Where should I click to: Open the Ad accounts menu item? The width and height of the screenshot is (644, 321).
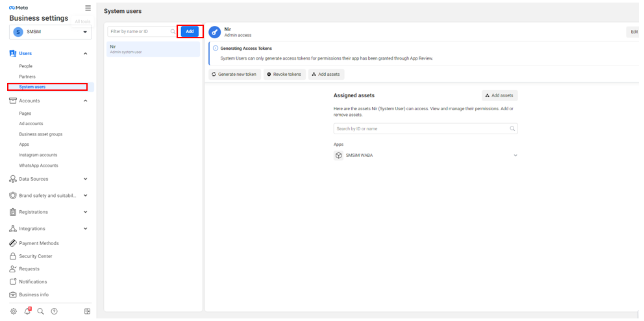(x=31, y=124)
